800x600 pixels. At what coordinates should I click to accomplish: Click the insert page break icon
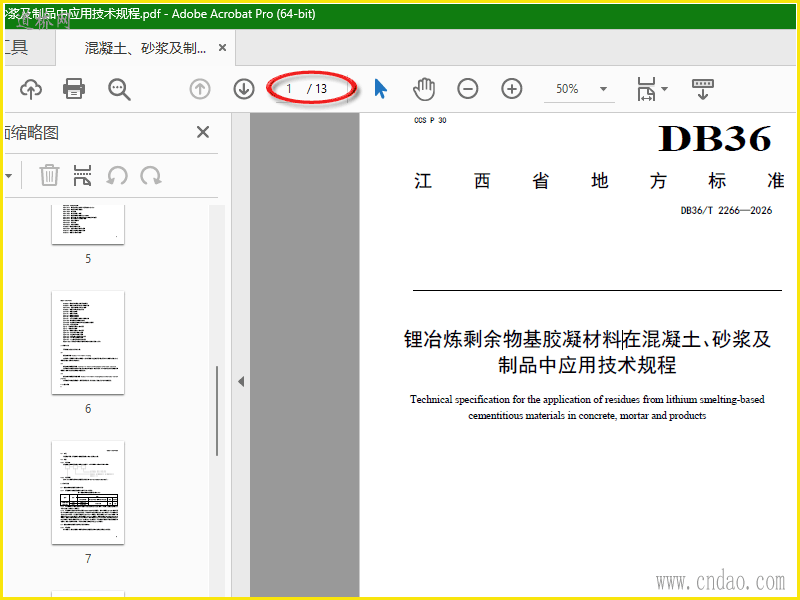[x=83, y=176]
